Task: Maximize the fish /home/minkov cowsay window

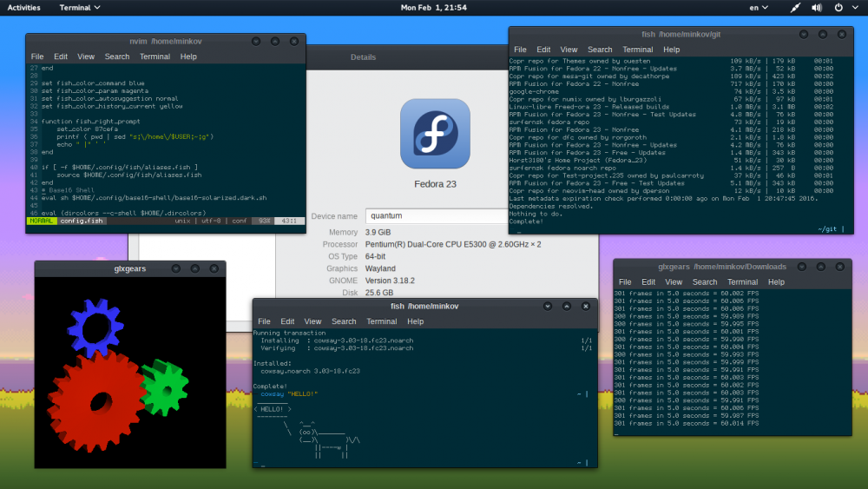Action: pyautogui.click(x=566, y=307)
